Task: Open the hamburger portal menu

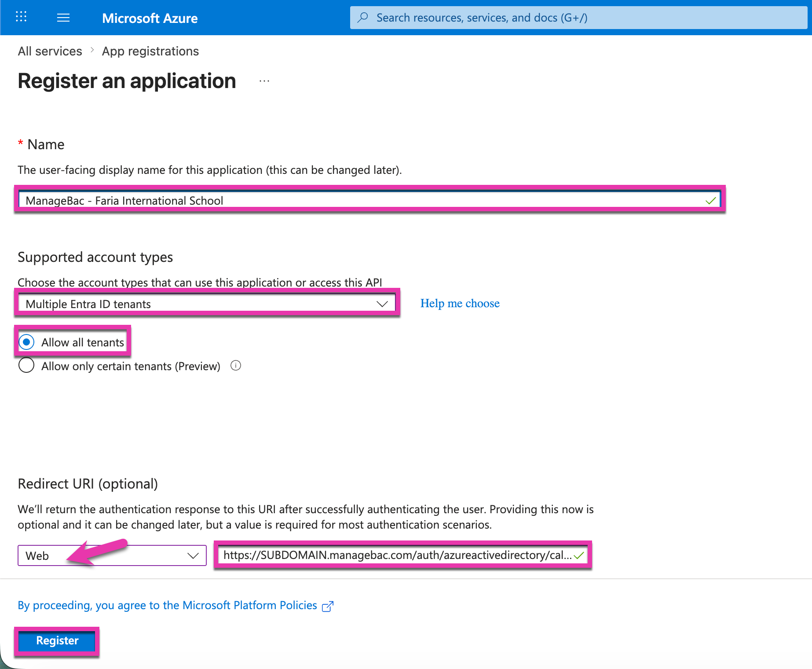Action: coord(63,18)
